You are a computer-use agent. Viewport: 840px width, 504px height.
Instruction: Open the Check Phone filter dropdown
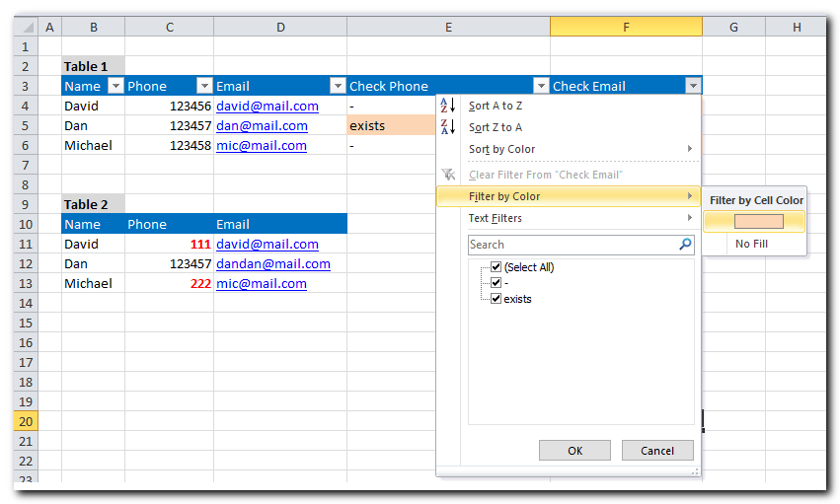click(x=540, y=86)
